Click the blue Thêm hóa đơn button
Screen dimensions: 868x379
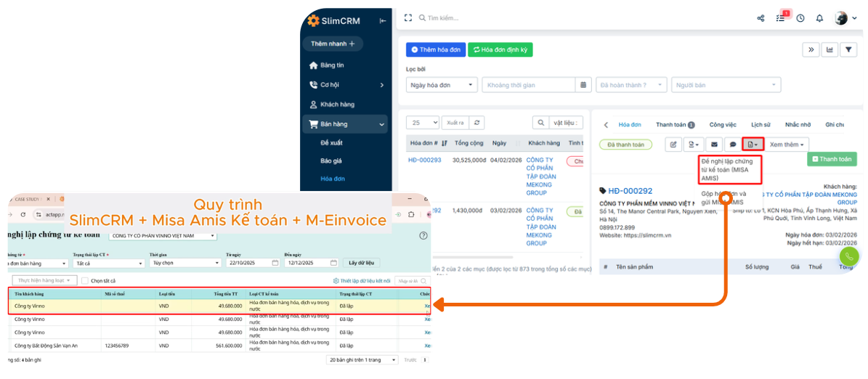click(436, 50)
